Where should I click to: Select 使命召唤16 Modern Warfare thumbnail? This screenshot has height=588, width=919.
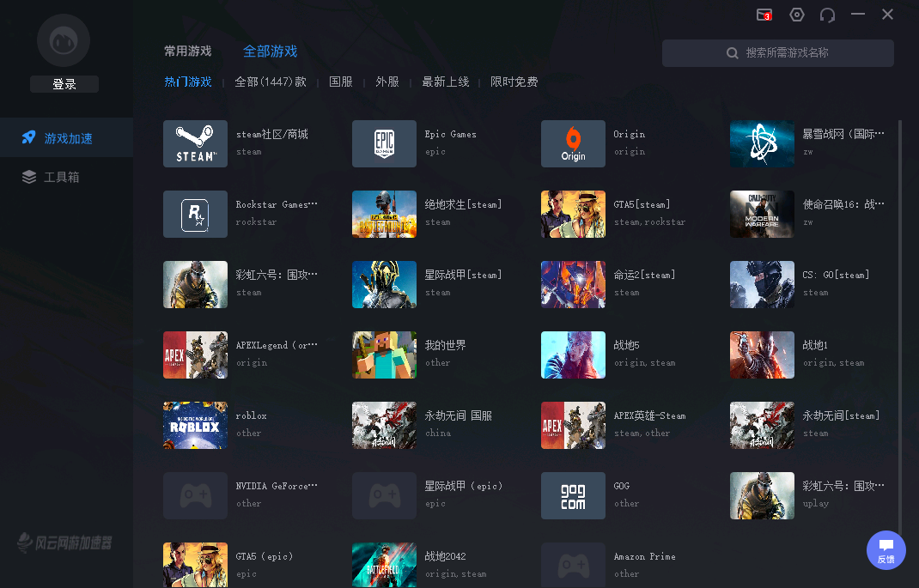(x=762, y=214)
